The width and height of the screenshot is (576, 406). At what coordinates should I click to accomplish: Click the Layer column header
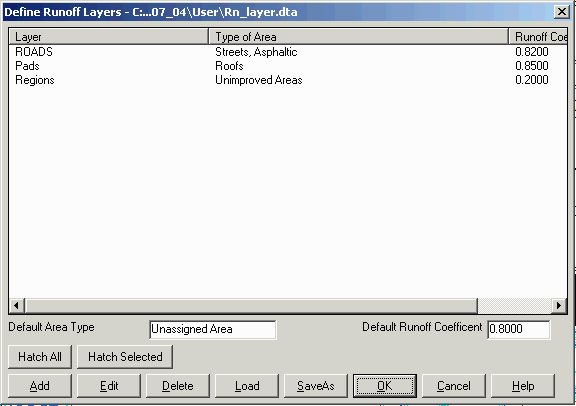pos(109,37)
